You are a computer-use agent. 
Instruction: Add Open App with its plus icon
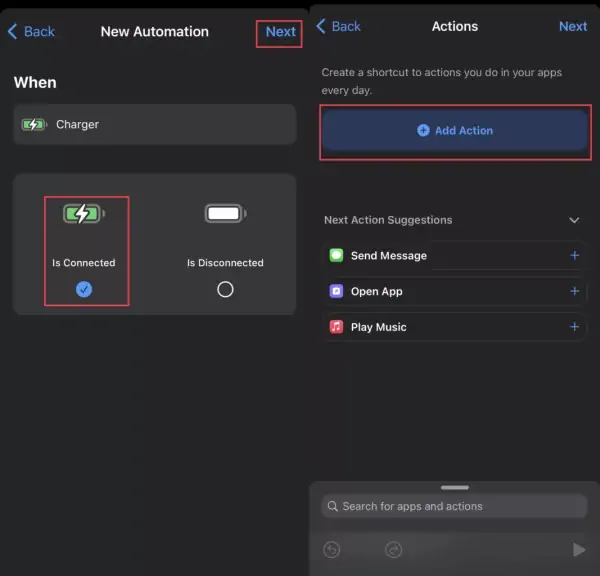click(x=574, y=291)
